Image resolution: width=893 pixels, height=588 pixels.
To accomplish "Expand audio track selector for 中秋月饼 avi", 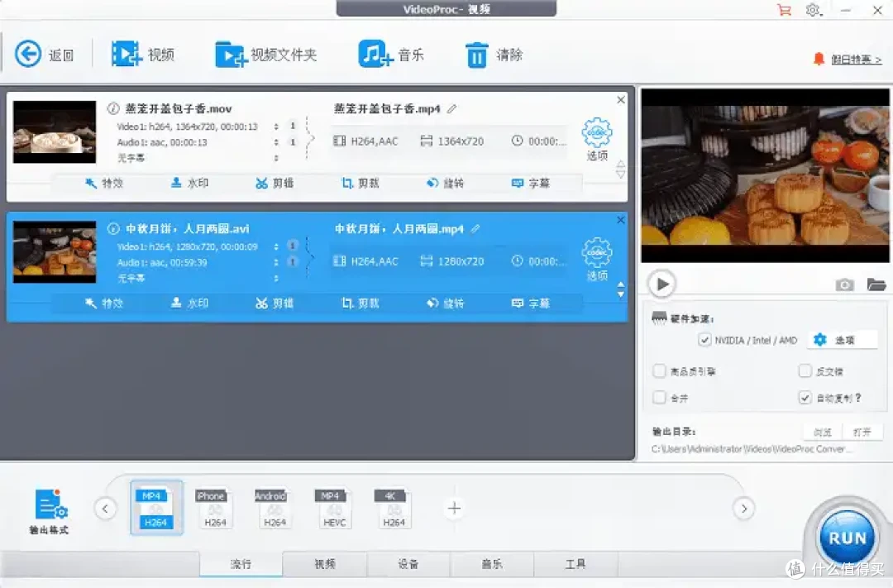I will tap(276, 262).
